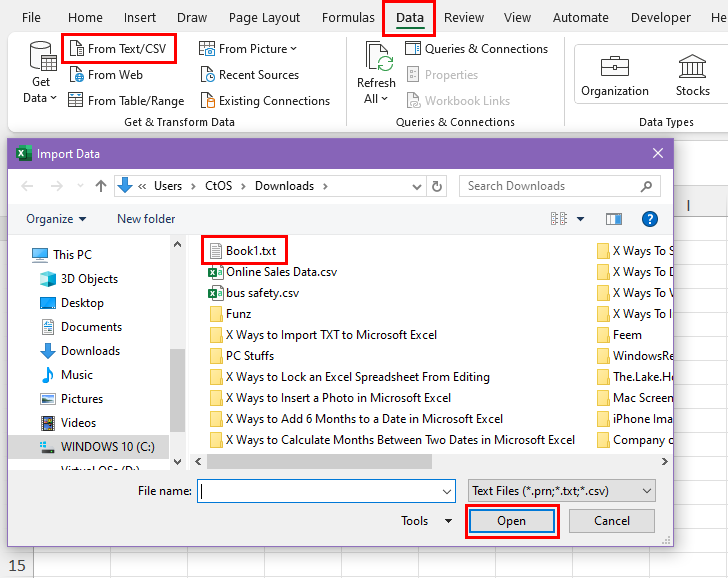Select Online Sales Data.csv file
Viewport: 728px width, 578px height.
[273, 272]
